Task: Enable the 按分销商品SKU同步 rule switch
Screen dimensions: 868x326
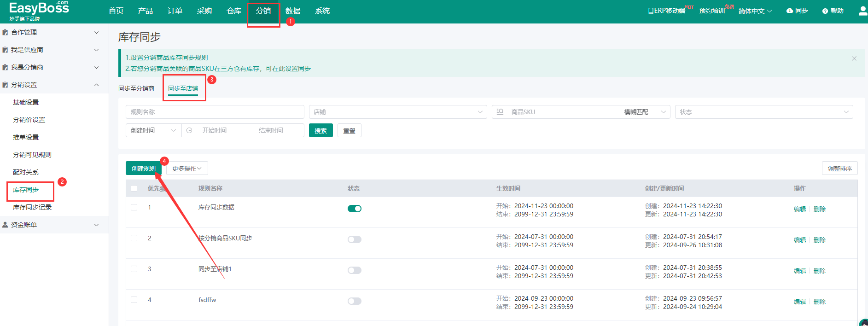Action: point(355,239)
